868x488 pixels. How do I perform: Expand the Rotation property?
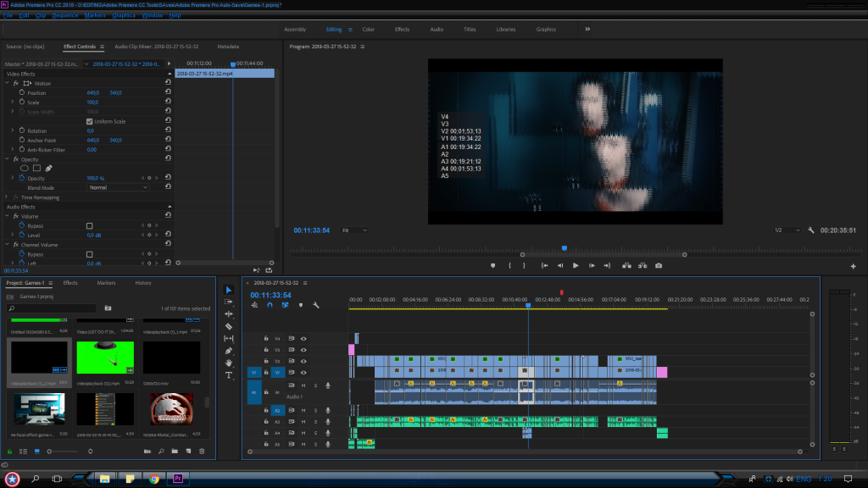point(12,130)
